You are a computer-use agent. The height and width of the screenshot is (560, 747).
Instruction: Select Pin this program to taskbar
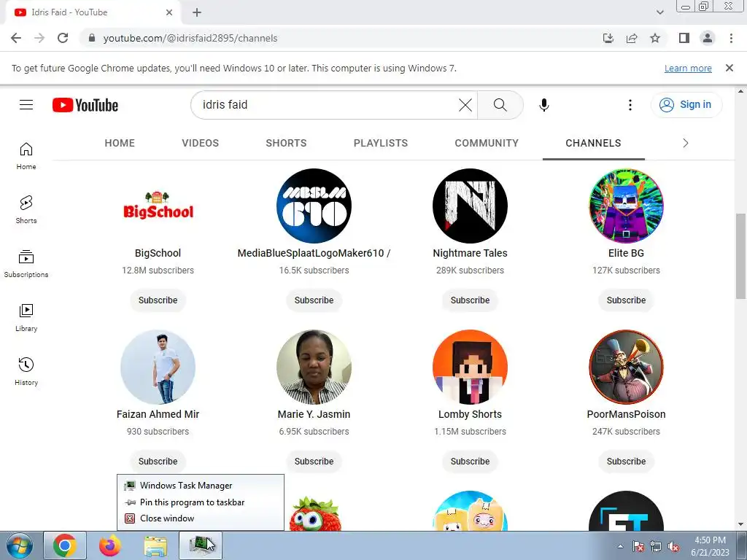point(201,502)
